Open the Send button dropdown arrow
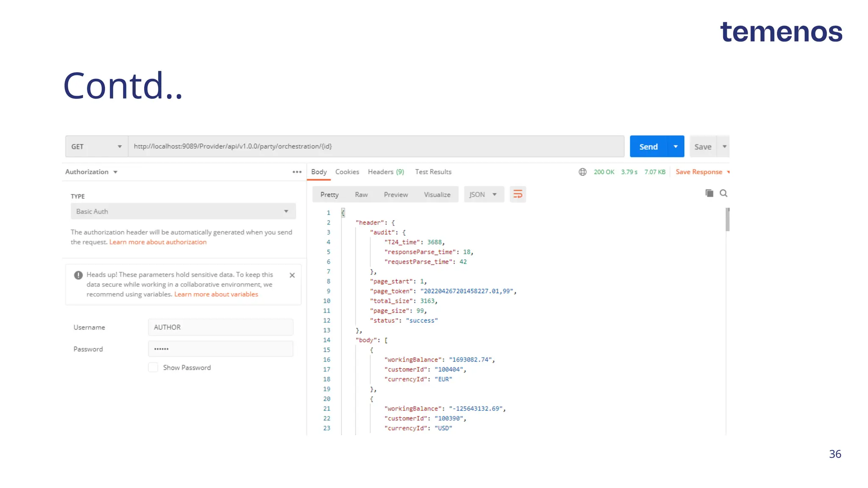The width and height of the screenshot is (868, 488). coord(676,147)
